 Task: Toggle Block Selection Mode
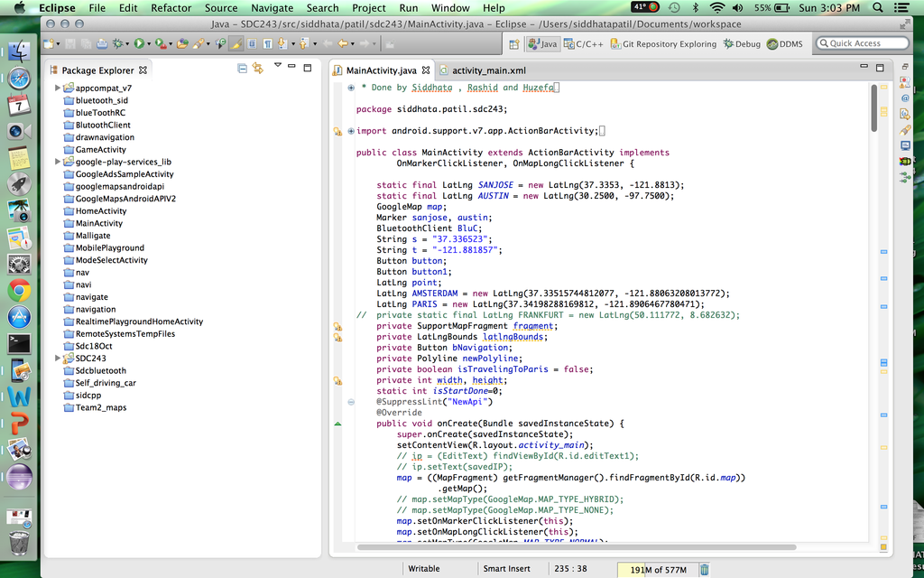tap(252, 43)
